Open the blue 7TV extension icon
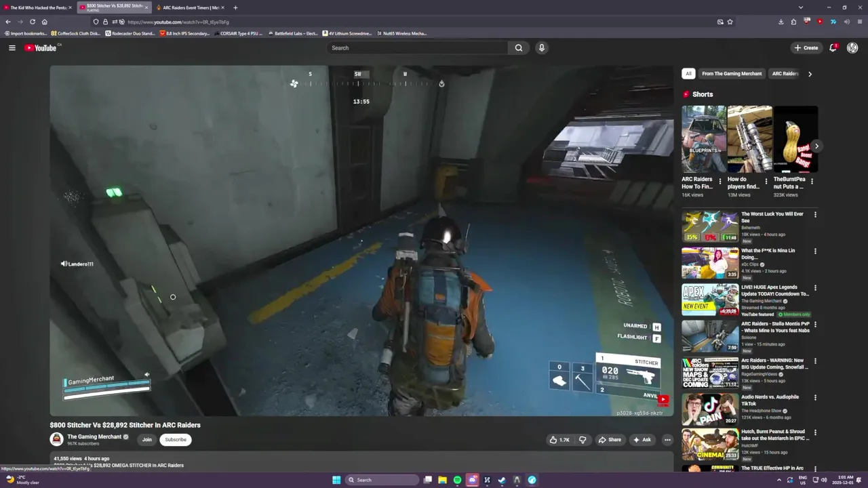Image resolution: width=868 pixels, height=488 pixels. pos(833,22)
